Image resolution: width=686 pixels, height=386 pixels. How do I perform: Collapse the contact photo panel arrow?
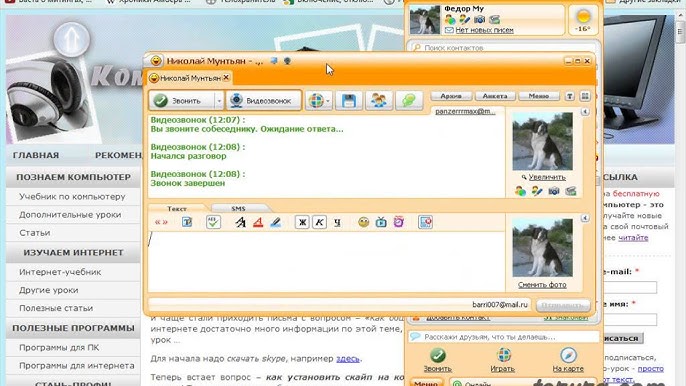[585, 112]
